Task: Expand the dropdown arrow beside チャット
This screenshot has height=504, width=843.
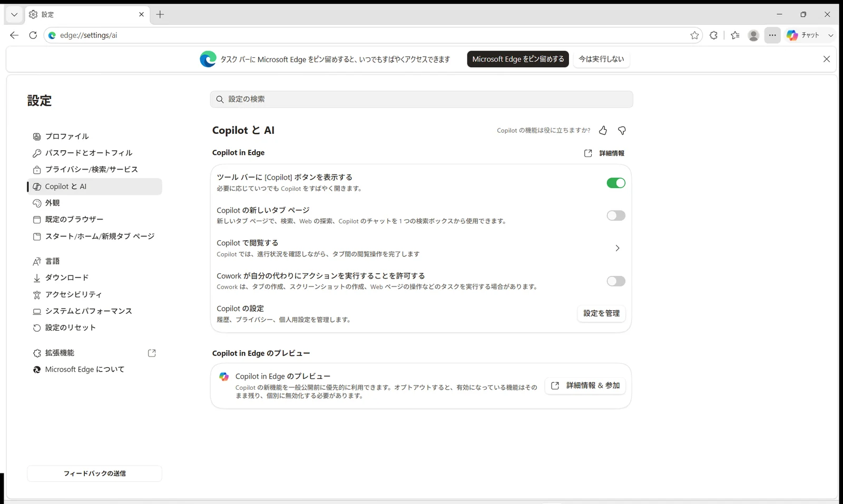Action: point(831,35)
